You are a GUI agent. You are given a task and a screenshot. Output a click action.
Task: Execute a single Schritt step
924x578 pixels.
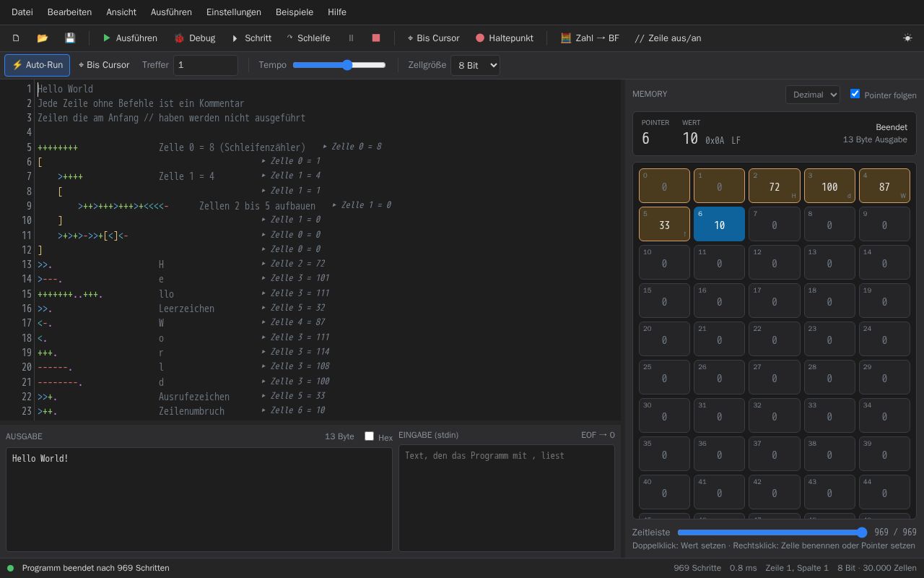(251, 38)
